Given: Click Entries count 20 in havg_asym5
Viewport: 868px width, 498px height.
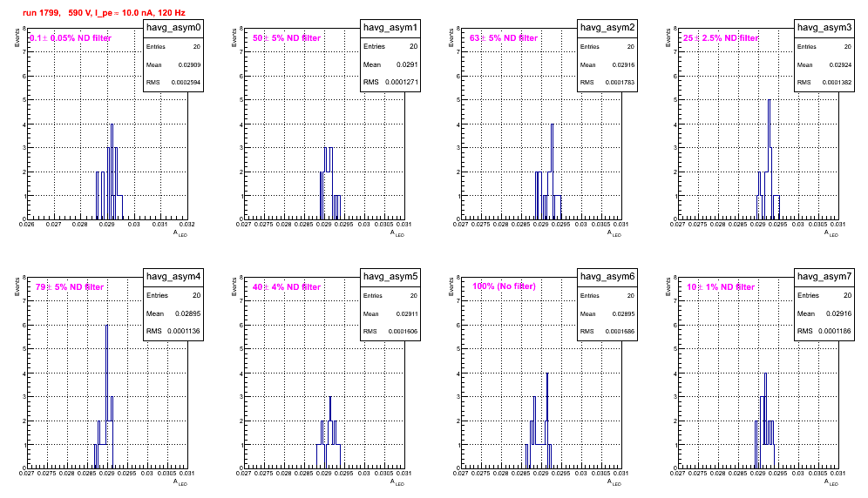Looking at the screenshot, I should click(414, 296).
